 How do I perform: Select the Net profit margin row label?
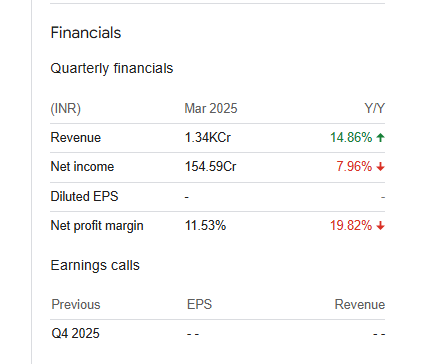97,226
